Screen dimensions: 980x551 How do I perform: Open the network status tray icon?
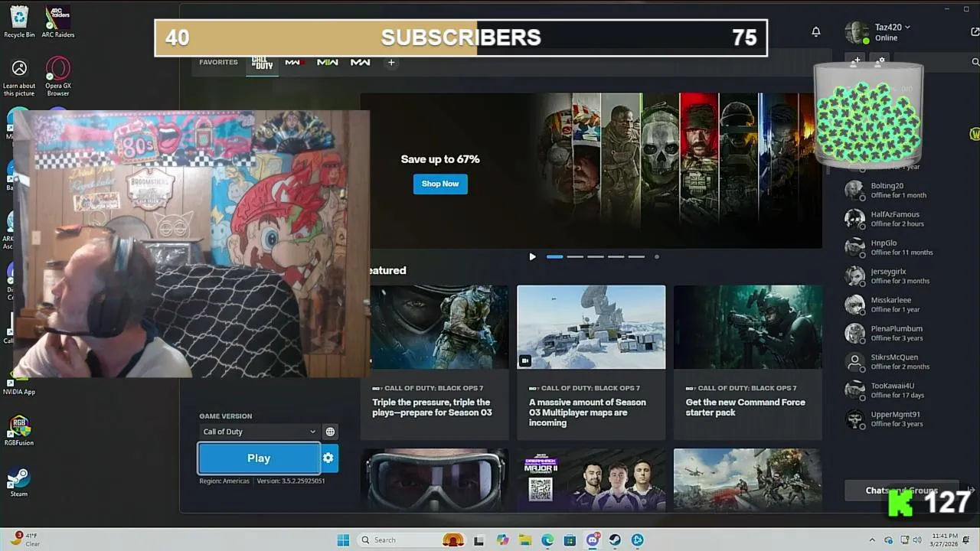pyautogui.click(x=904, y=540)
